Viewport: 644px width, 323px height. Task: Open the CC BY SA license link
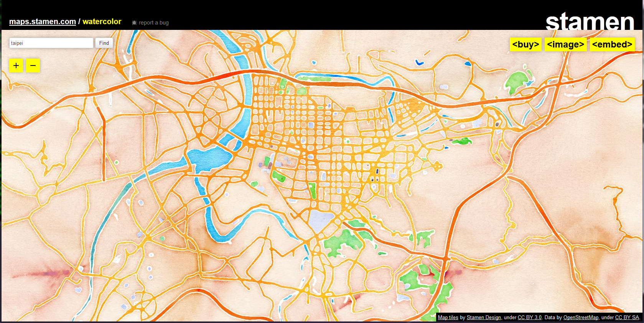627,317
